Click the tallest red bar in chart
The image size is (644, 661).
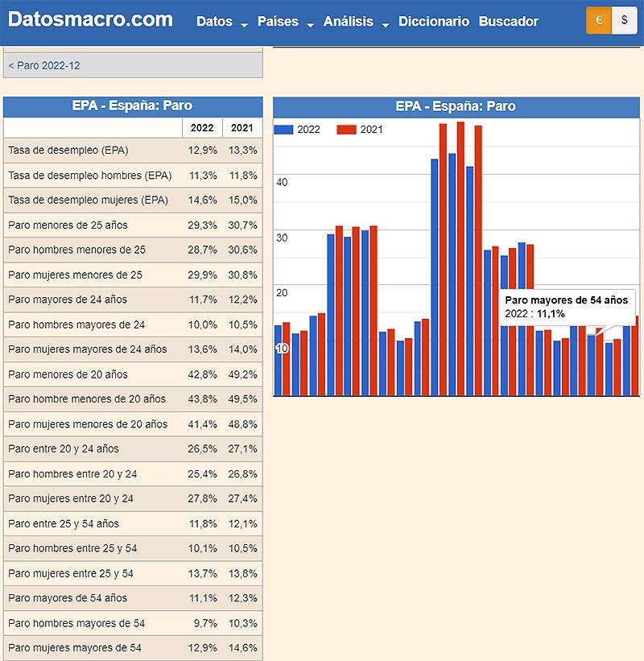pyautogui.click(x=460, y=258)
